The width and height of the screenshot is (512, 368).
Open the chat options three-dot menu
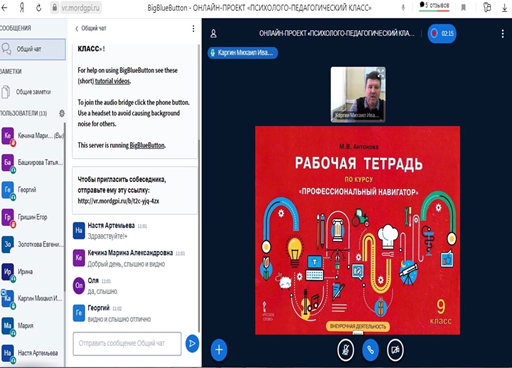193,29
